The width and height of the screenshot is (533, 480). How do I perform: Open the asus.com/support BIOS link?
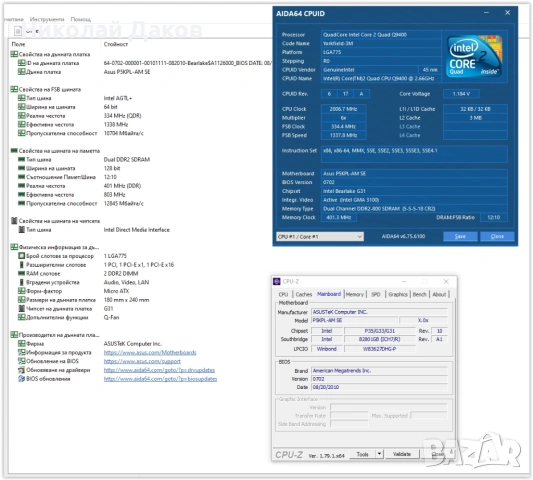coord(142,361)
